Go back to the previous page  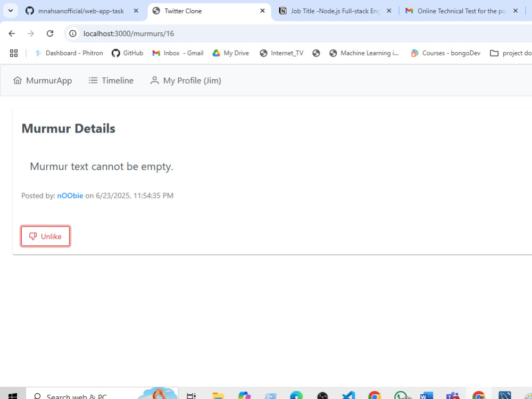[x=12, y=33]
